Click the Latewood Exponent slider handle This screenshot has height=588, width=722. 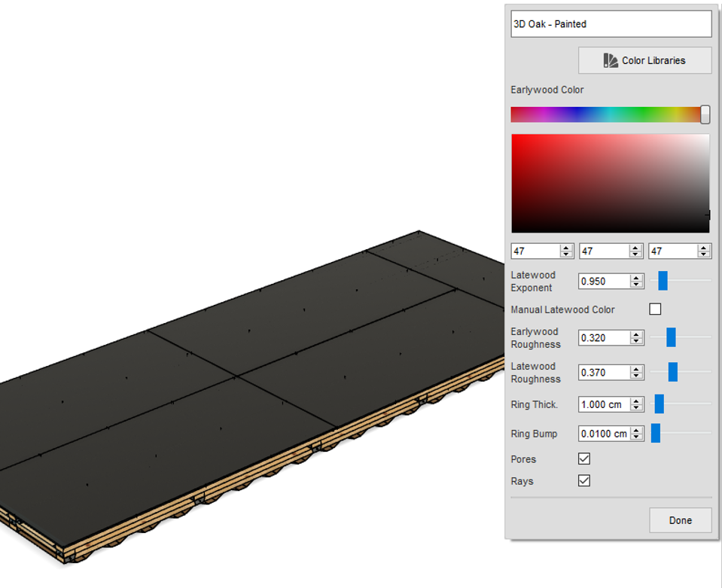point(663,281)
